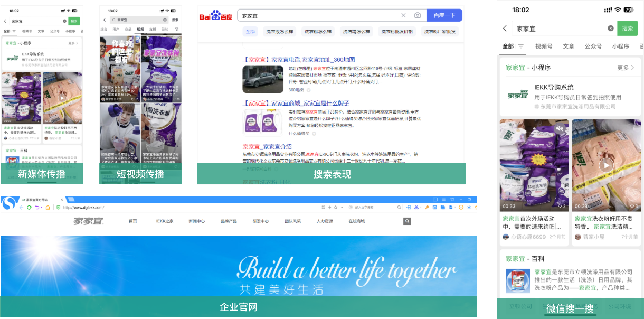The image size is (644, 319).
Task: Click download arrow icon in browser toolbar
Action: [469, 208]
